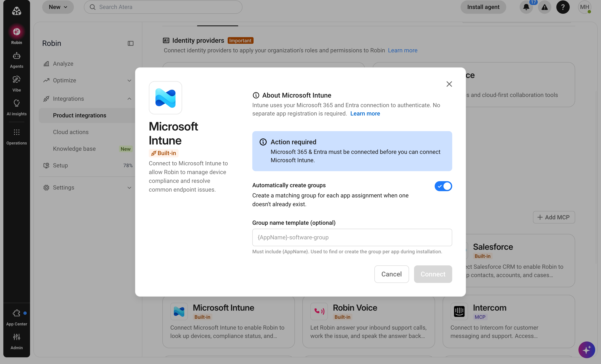The image size is (601, 364).
Task: Open the Robin Voice card title
Action: click(x=355, y=308)
